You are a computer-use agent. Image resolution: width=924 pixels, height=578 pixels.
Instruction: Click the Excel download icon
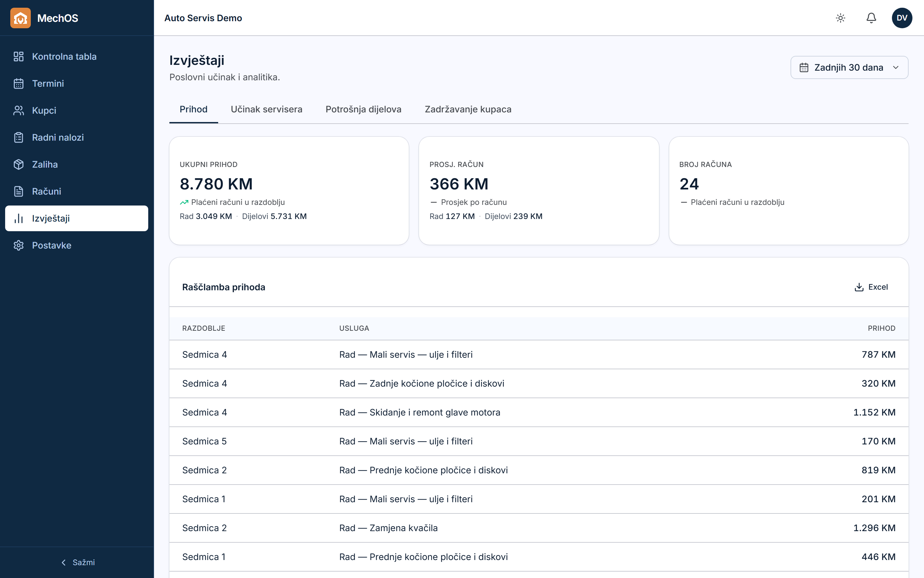point(859,287)
